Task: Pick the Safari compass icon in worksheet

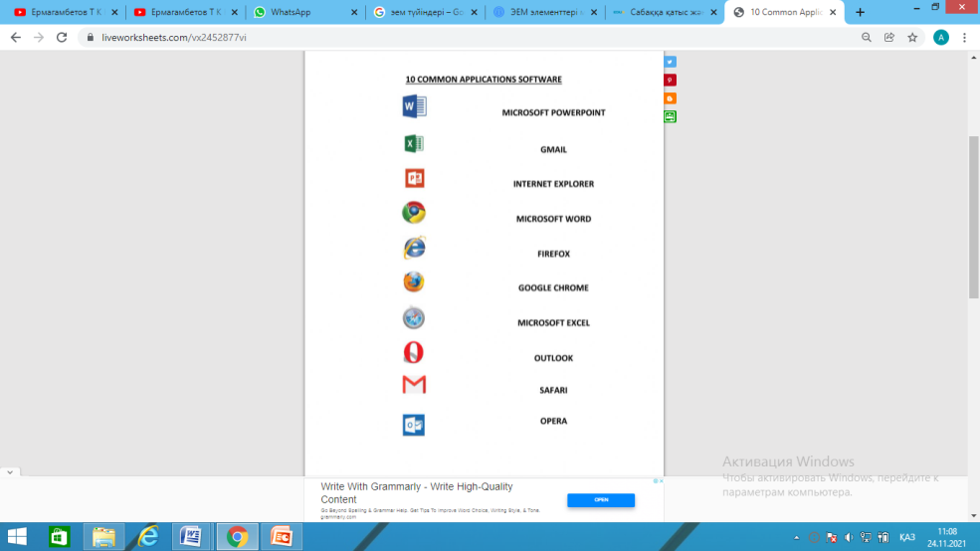Action: pos(413,318)
